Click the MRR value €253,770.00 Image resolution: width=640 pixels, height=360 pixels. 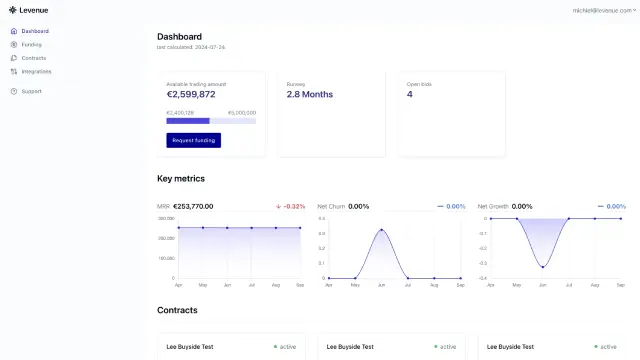[193, 207]
